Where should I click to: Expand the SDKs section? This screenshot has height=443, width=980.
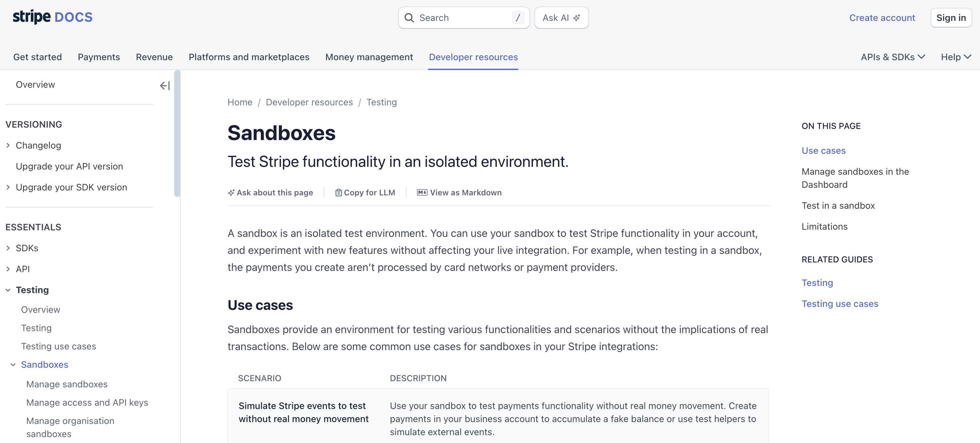click(x=9, y=248)
